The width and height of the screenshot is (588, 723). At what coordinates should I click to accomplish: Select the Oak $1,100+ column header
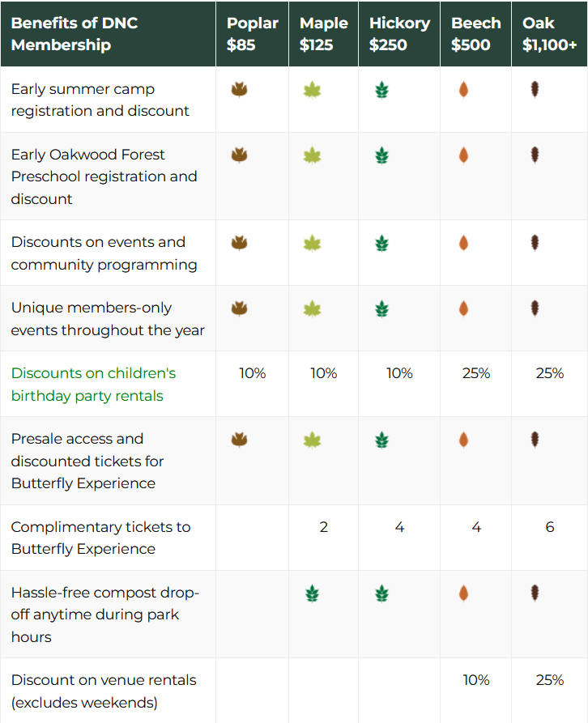(x=549, y=34)
